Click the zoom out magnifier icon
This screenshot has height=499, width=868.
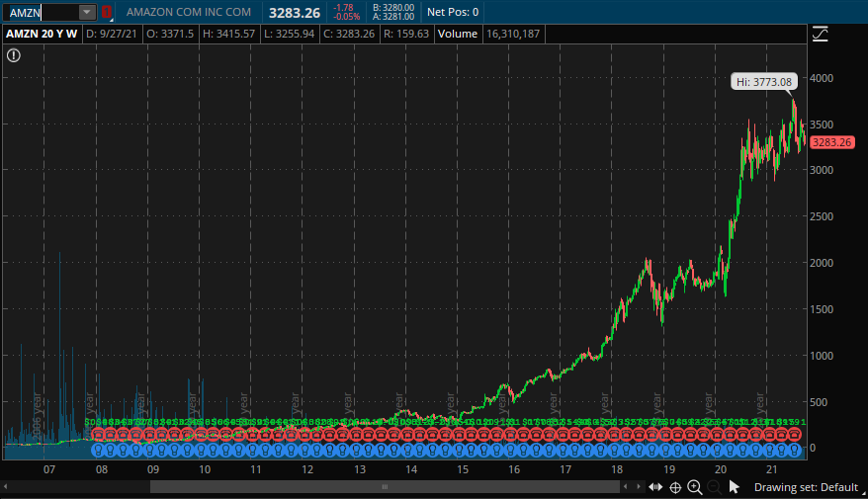(x=714, y=487)
